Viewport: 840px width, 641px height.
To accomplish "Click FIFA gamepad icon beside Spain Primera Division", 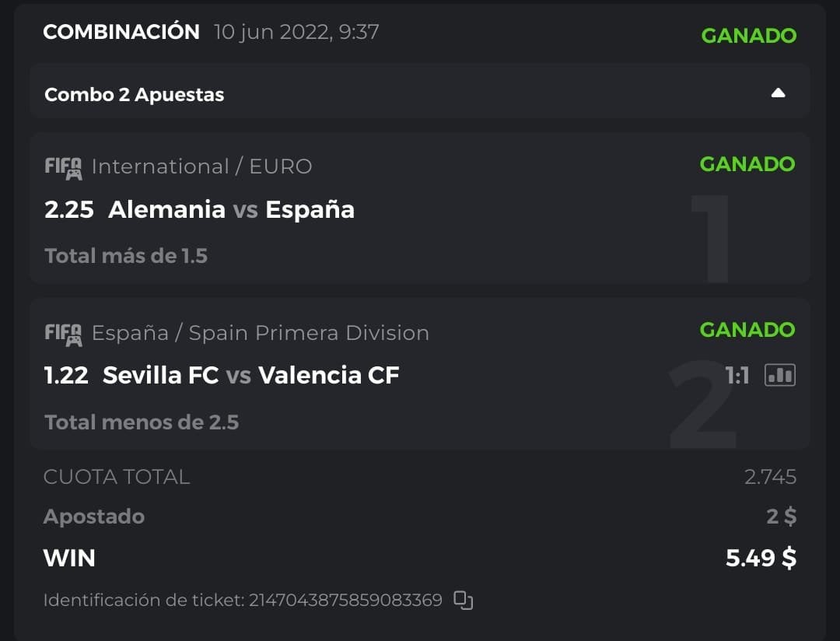I will coord(63,334).
